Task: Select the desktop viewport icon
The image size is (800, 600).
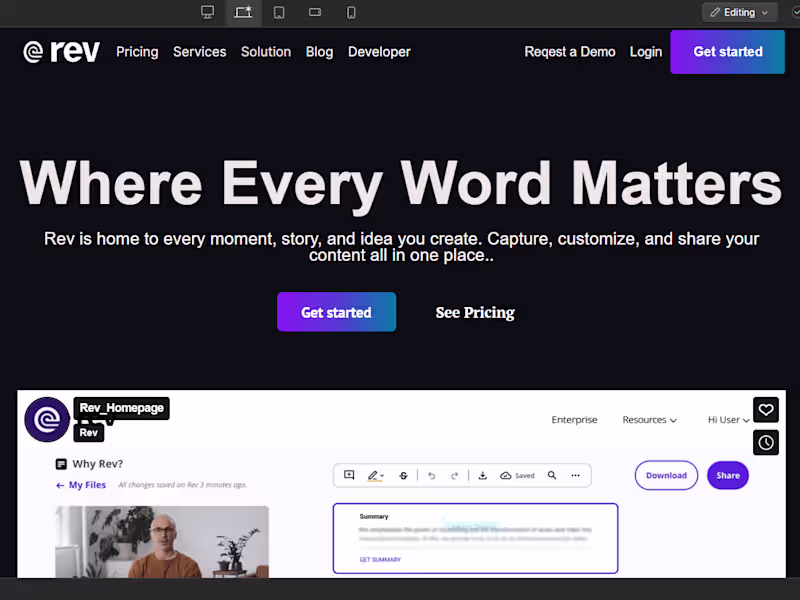Action: (x=207, y=12)
